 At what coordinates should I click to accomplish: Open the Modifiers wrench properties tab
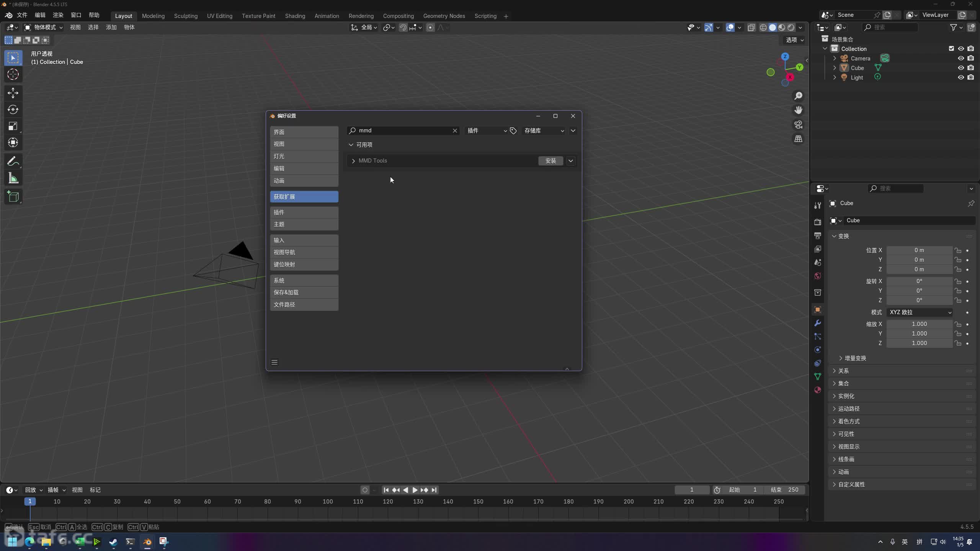(818, 323)
